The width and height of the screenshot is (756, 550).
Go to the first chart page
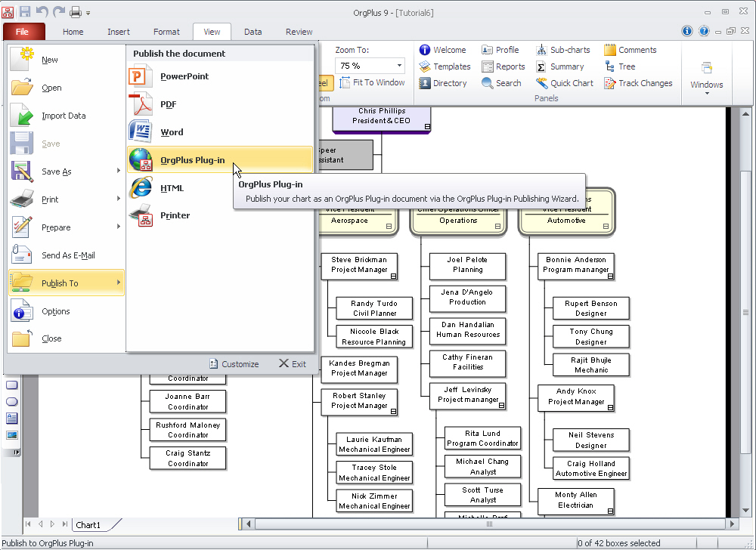[28, 524]
